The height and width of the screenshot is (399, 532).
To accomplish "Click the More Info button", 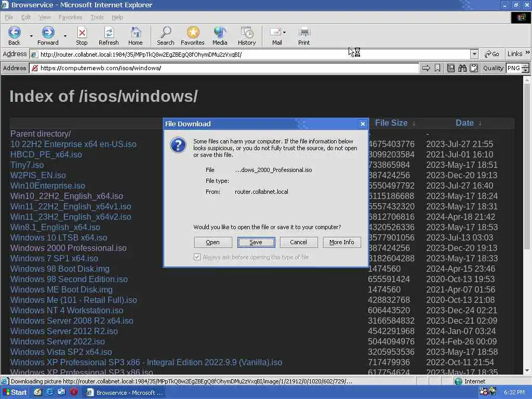I will 342,242.
